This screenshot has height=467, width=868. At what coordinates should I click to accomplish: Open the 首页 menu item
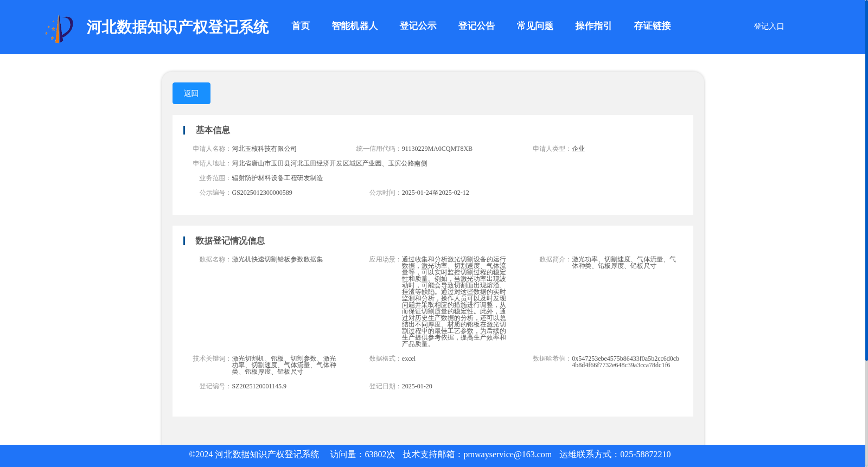coord(301,26)
